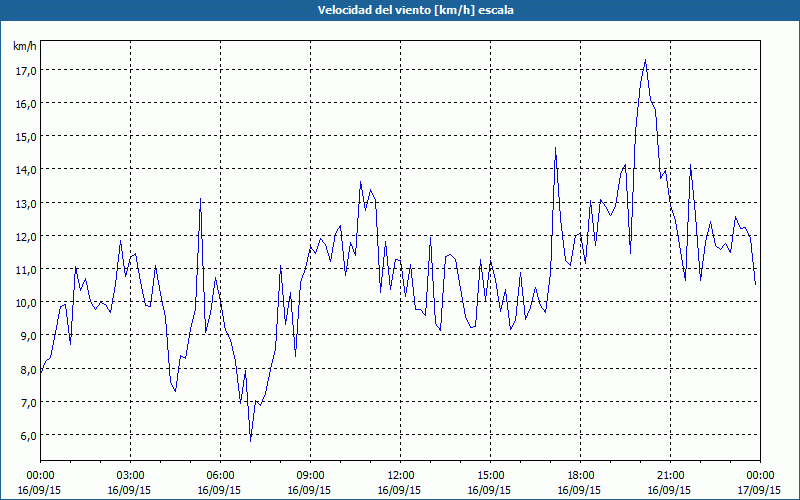Viewport: 800px width, 500px height.
Task: Click the 21:00 time axis label
Action: click(670, 476)
